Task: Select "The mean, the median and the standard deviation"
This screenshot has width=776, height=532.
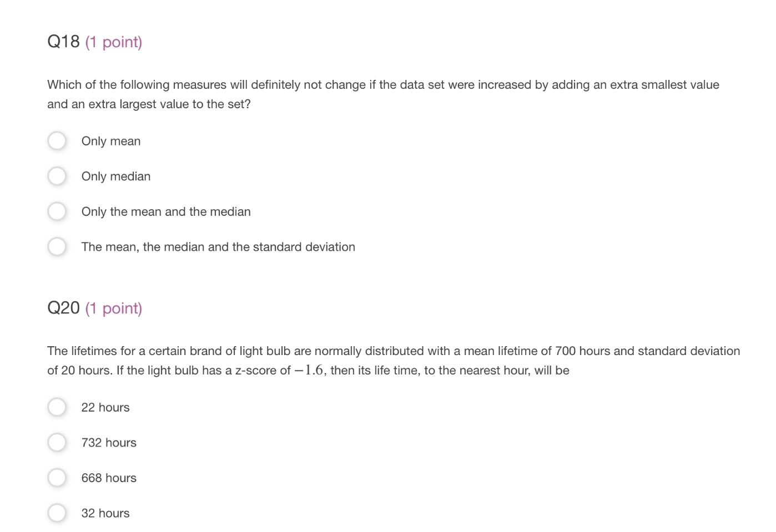Action: pos(57,246)
